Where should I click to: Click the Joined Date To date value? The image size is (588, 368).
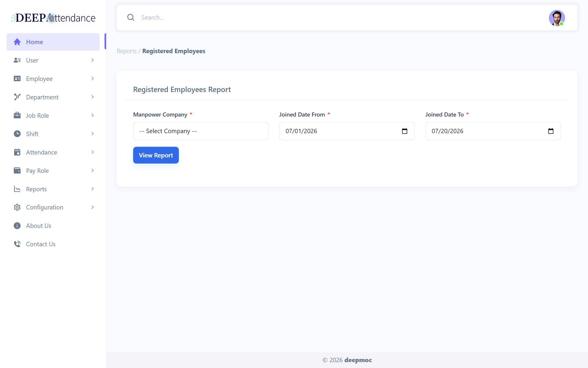pos(447,131)
